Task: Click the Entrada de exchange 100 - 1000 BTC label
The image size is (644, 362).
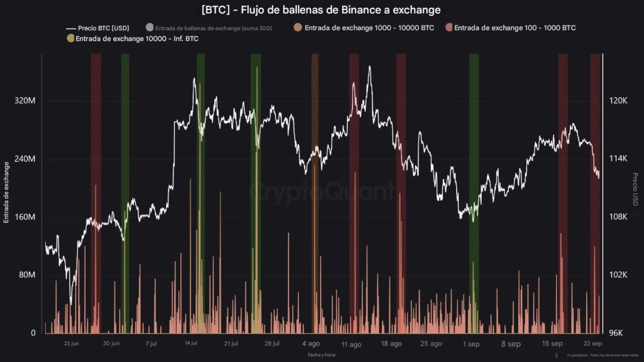Action: pos(515,28)
